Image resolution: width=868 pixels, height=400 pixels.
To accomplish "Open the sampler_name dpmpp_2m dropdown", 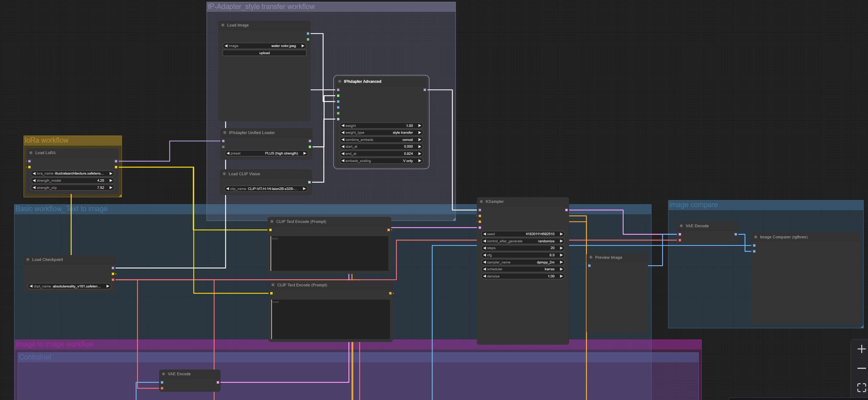I will 523,262.
